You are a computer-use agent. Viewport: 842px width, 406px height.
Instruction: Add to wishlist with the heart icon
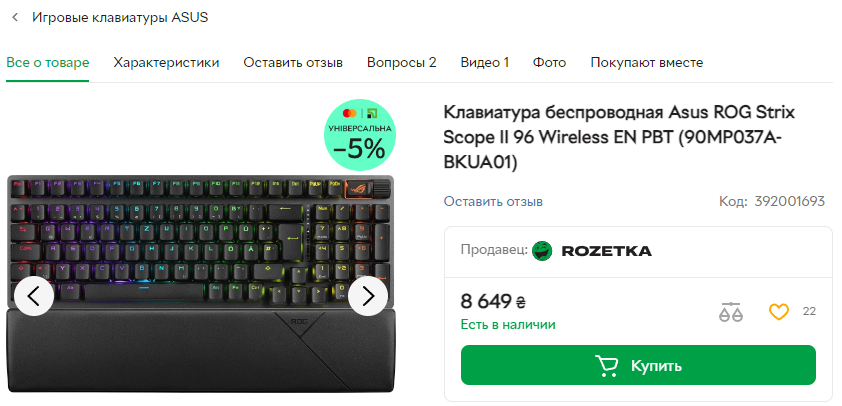point(779,311)
